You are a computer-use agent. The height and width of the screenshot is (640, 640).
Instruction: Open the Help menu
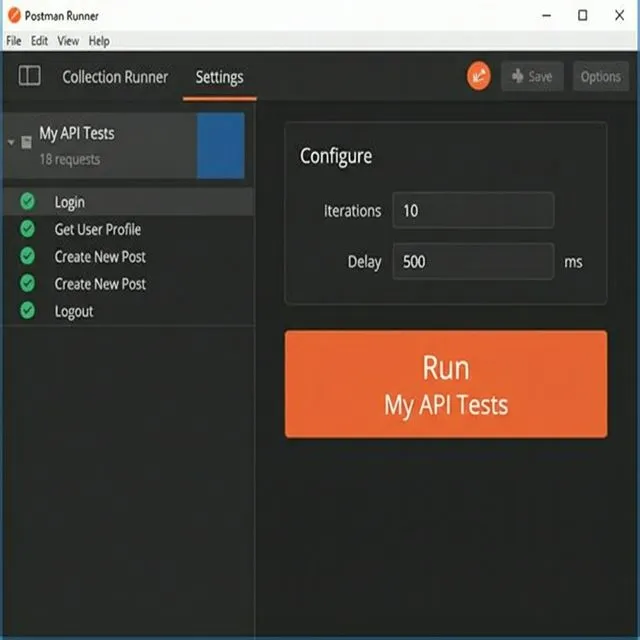(x=99, y=41)
